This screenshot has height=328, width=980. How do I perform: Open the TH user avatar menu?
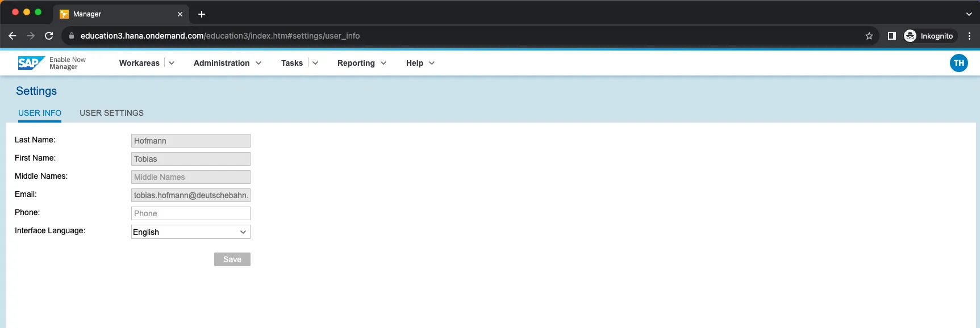point(958,63)
